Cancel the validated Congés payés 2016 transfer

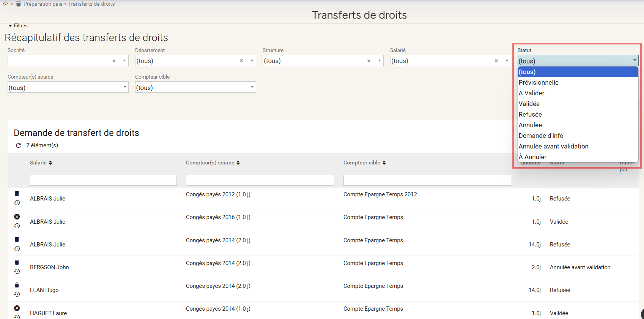point(17,217)
